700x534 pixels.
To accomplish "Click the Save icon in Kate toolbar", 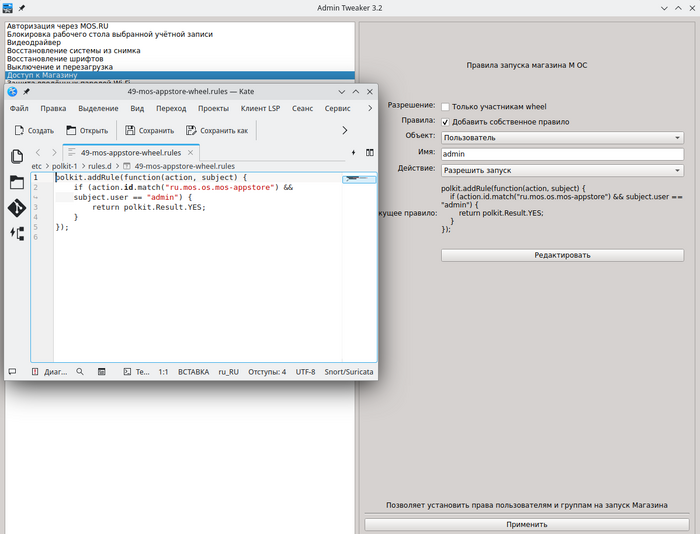I will (130, 130).
